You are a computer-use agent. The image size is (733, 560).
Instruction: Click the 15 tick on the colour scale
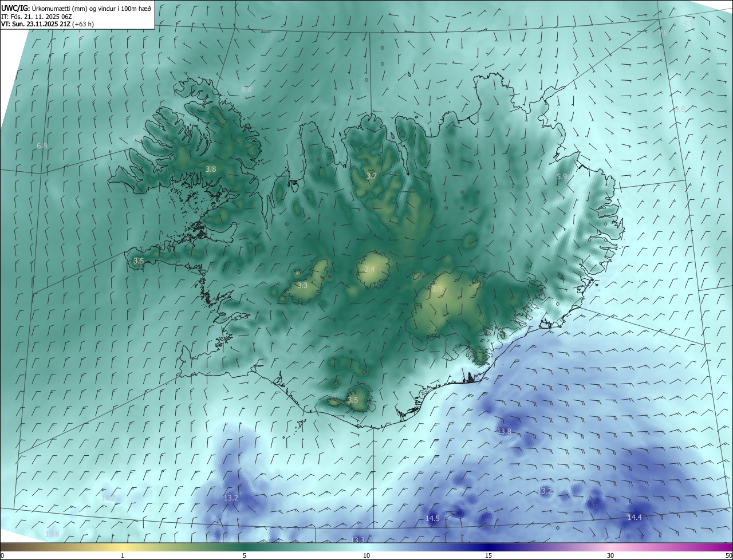click(x=488, y=555)
